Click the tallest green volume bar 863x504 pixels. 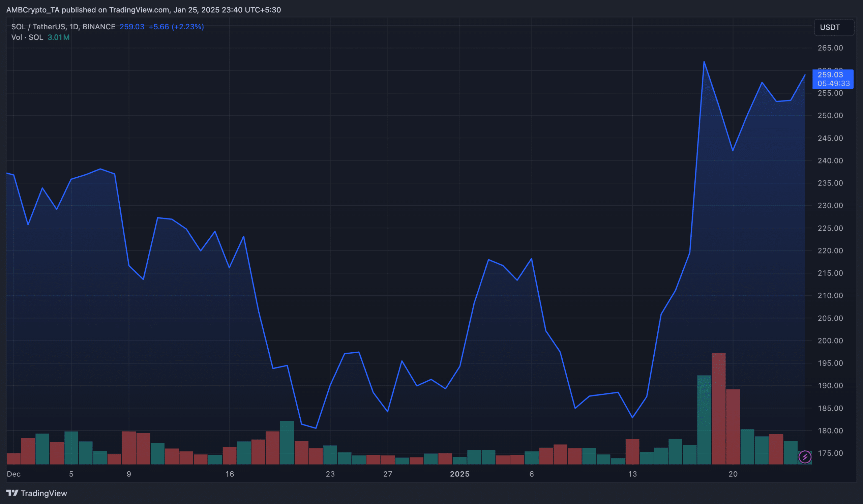click(704, 420)
